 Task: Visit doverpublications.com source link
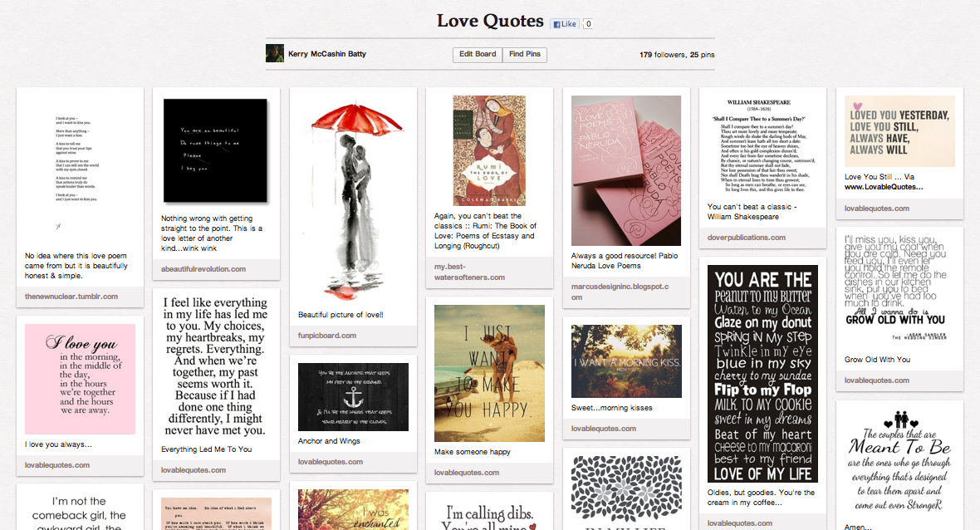747,238
